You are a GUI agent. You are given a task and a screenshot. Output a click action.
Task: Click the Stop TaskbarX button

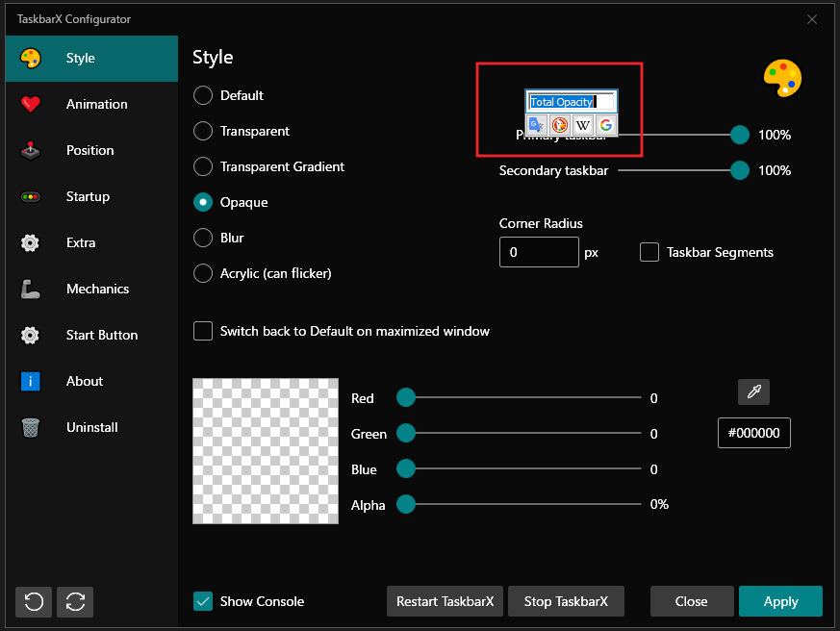(566, 601)
